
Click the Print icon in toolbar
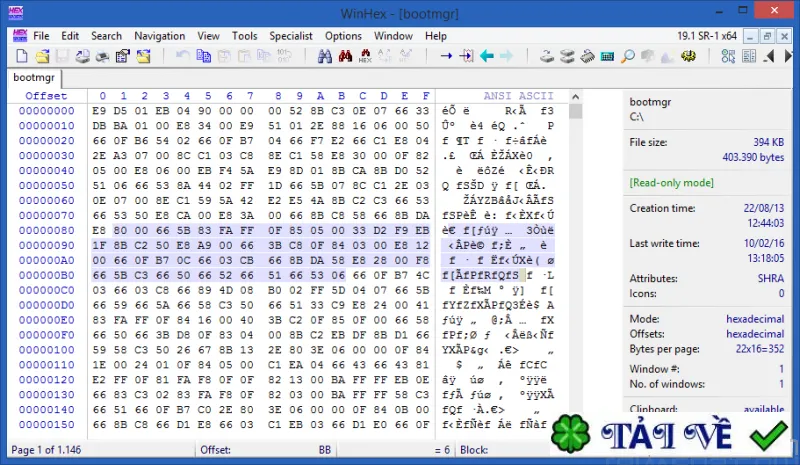(103, 56)
